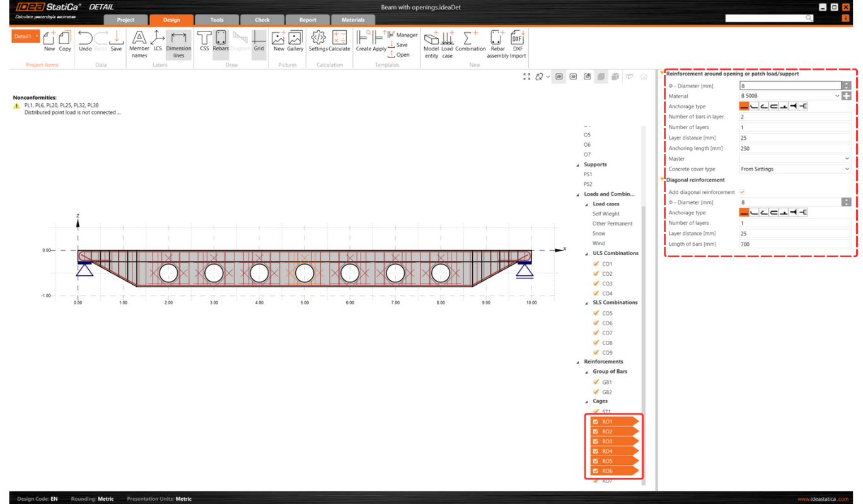The height and width of the screenshot is (504, 863).
Task: Switch to the Check ribbon tab
Action: coord(262,20)
